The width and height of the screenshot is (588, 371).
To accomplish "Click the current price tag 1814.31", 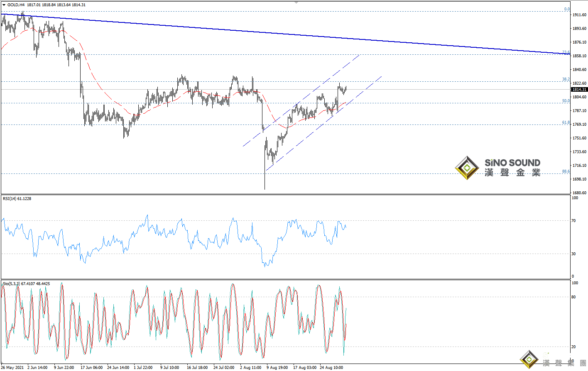I will [x=579, y=90].
